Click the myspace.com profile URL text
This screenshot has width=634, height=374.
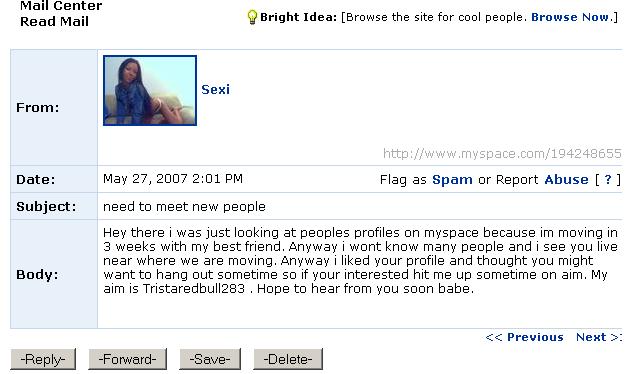click(x=502, y=154)
